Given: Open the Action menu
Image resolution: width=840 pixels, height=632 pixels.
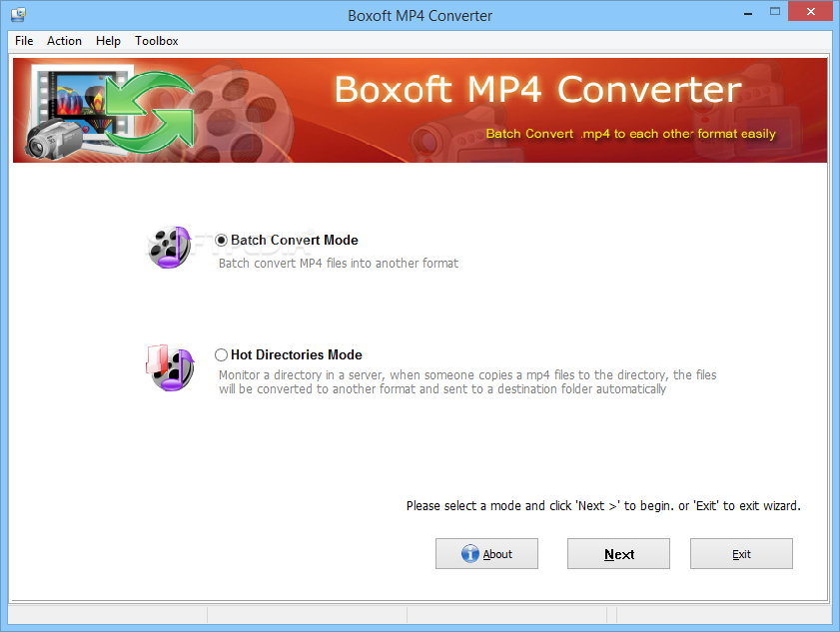Looking at the screenshot, I should pos(64,41).
